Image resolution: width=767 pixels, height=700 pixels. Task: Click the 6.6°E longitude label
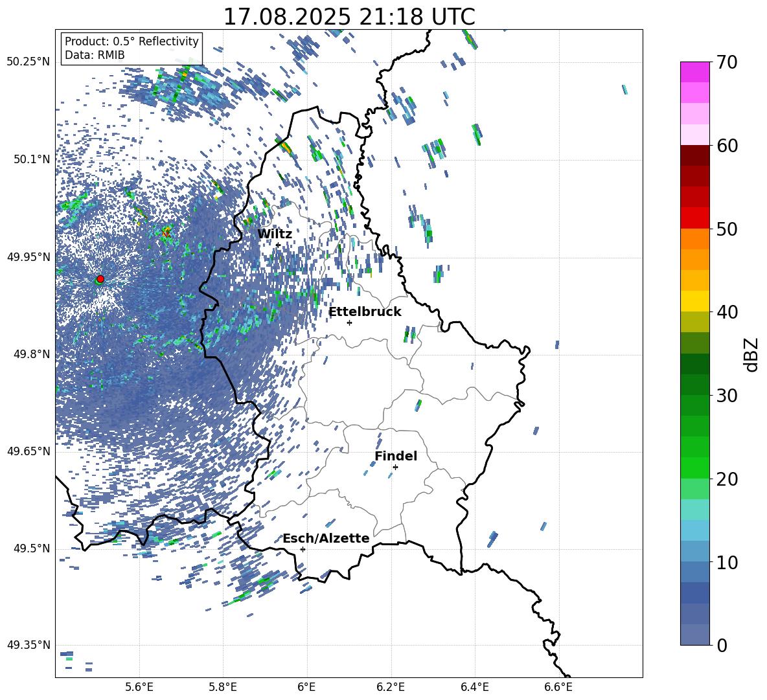pos(558,687)
